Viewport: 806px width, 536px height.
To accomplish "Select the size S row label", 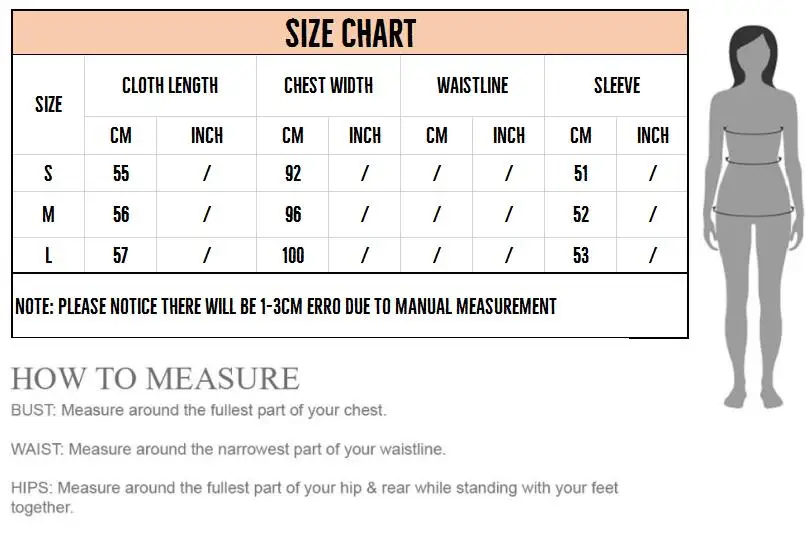I will point(48,173).
